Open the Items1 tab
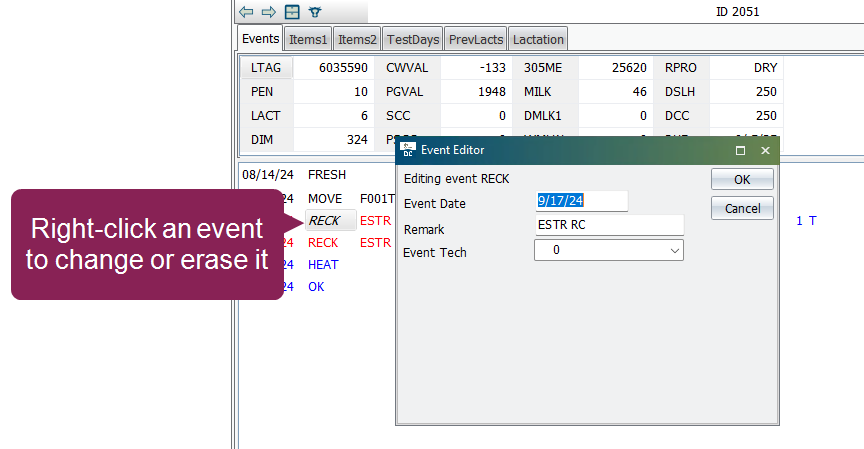The height and width of the screenshot is (449, 864). [x=308, y=39]
